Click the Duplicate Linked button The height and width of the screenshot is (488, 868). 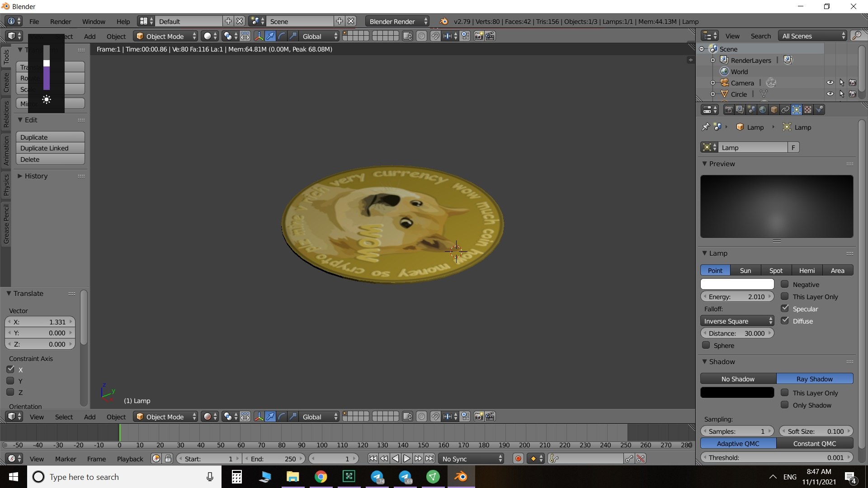50,148
